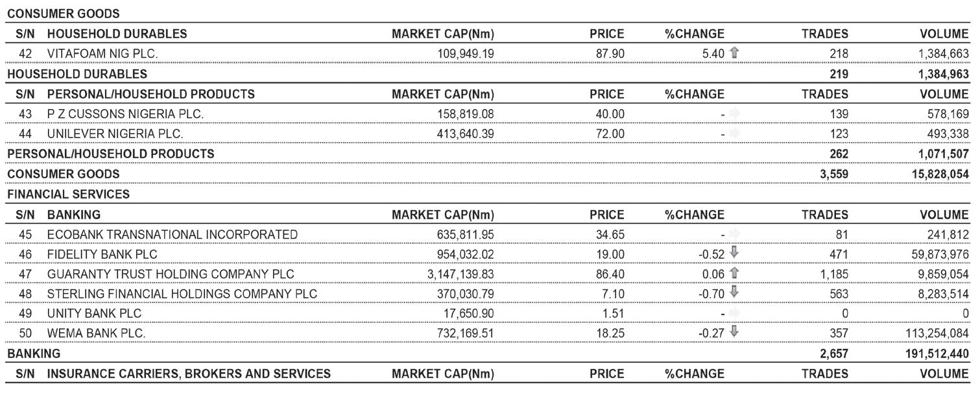Click the INSURANCE CARRIERS, BROKERS AND SERVICES header
Viewport: 980px width, 397px height.
(189, 374)
